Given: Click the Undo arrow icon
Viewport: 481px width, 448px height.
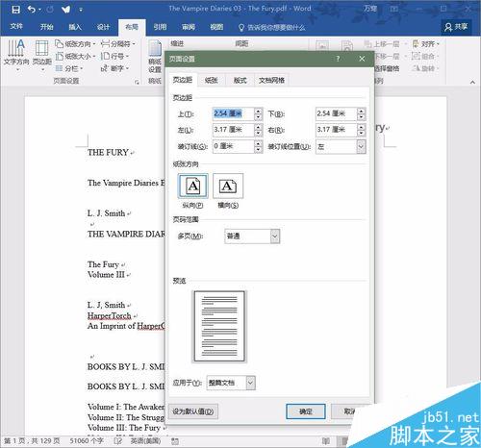Looking at the screenshot, I should coord(32,10).
